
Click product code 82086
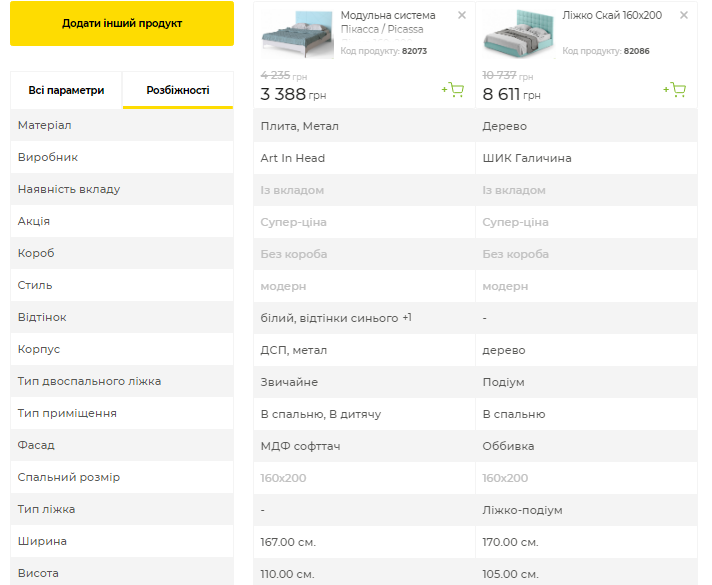(636, 50)
